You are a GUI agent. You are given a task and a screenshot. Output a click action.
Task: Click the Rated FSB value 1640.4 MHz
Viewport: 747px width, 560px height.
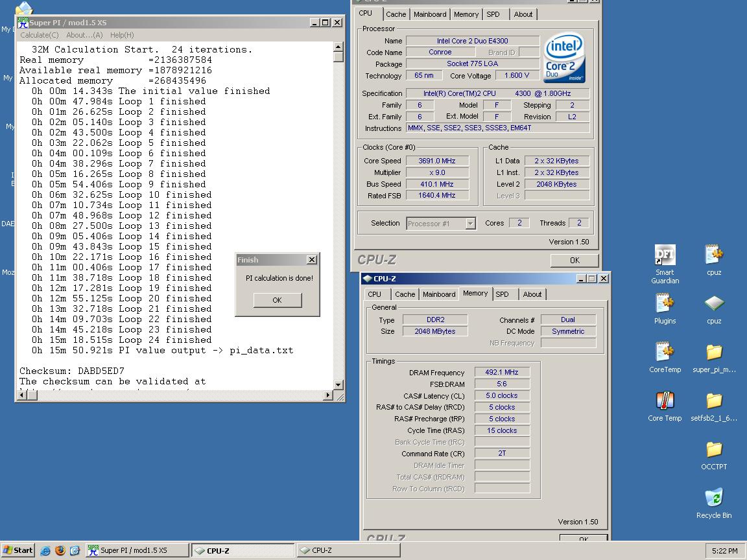[437, 196]
